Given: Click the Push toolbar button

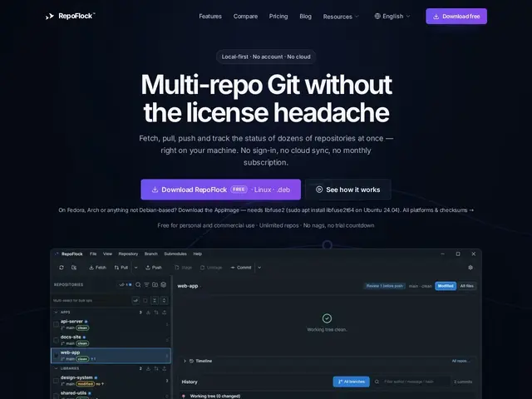Looking at the screenshot, I should tap(154, 268).
